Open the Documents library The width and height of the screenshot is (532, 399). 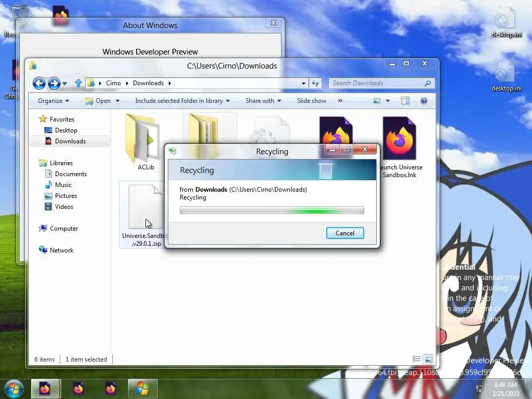click(71, 174)
